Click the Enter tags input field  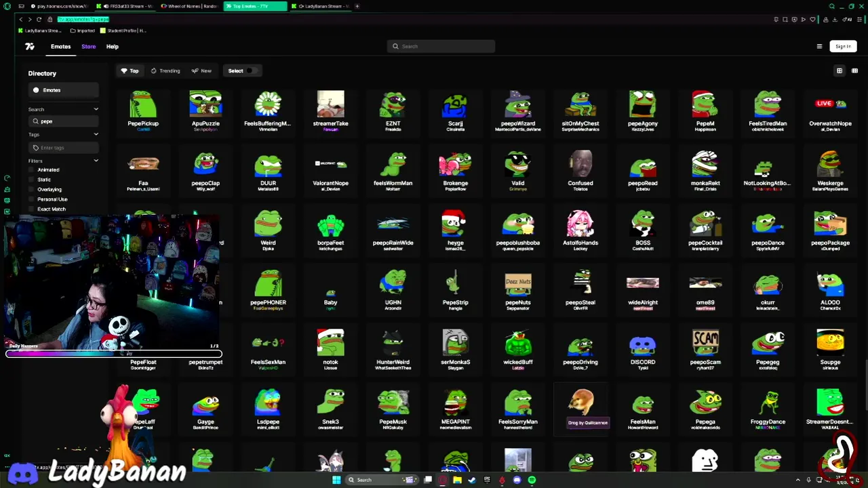click(64, 147)
